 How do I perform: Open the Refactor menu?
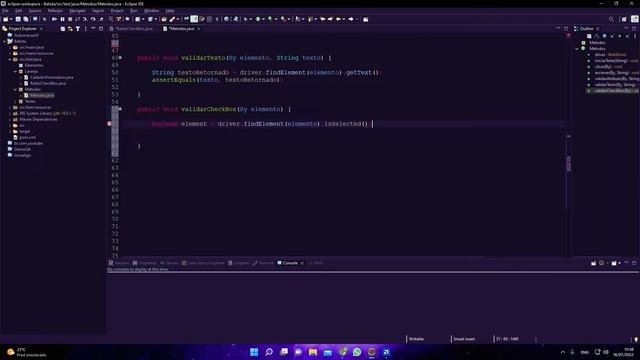tap(55, 11)
